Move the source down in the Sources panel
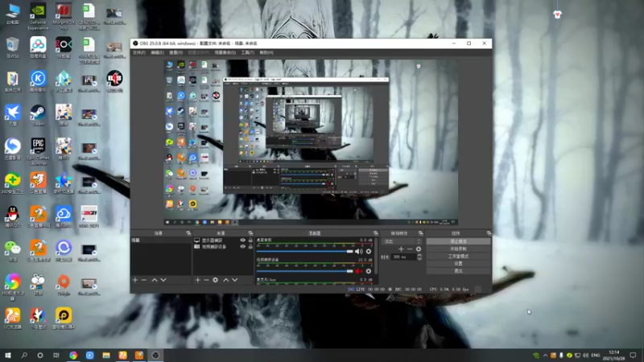 [235, 280]
